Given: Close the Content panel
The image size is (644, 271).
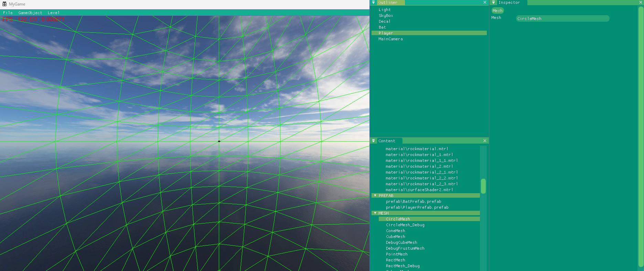Looking at the screenshot, I should point(485,141).
